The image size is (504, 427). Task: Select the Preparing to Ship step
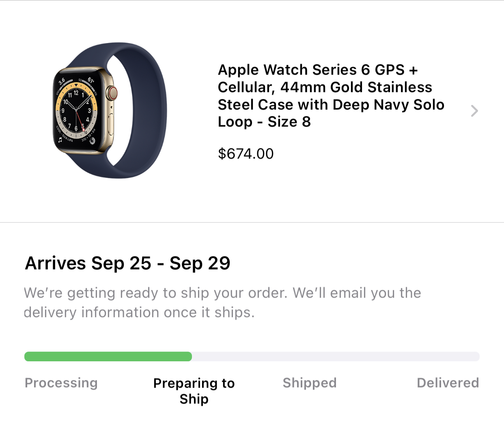tap(194, 391)
